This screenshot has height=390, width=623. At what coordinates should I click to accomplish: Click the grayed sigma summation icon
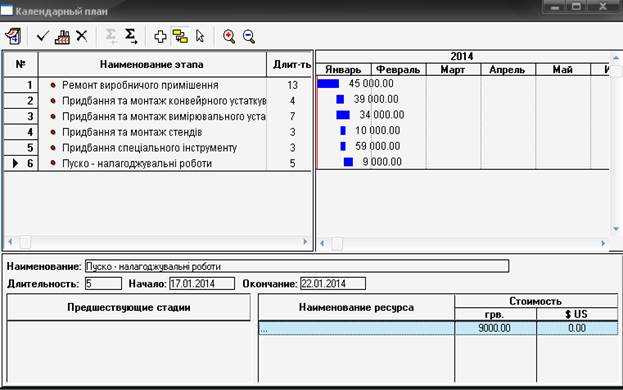click(111, 36)
